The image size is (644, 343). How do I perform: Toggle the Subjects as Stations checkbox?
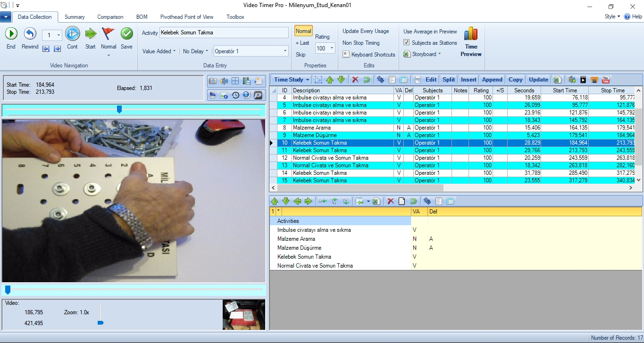point(406,43)
